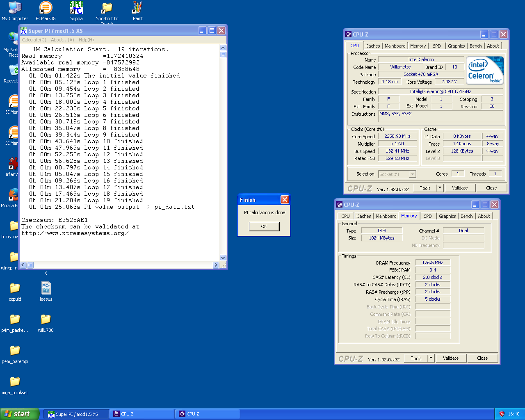525x420 pixels.
Task: Select Super PI taskbar button
Action: tap(76, 414)
